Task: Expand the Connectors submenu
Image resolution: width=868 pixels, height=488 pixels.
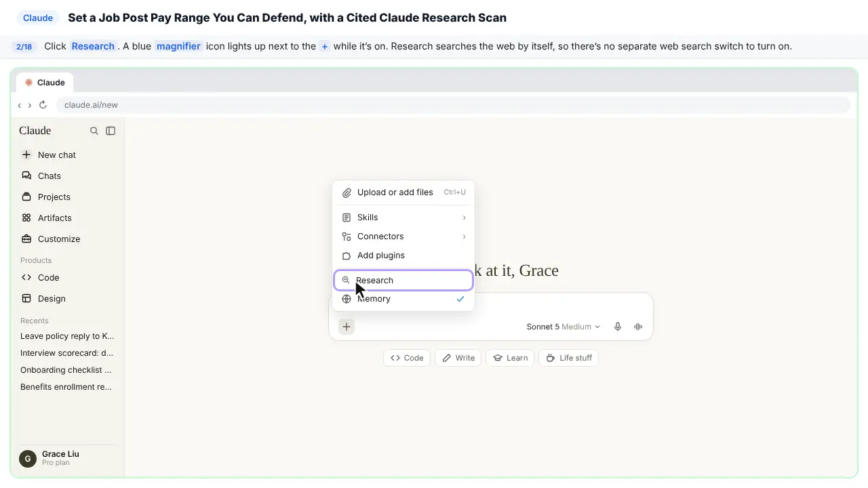Action: coord(403,237)
